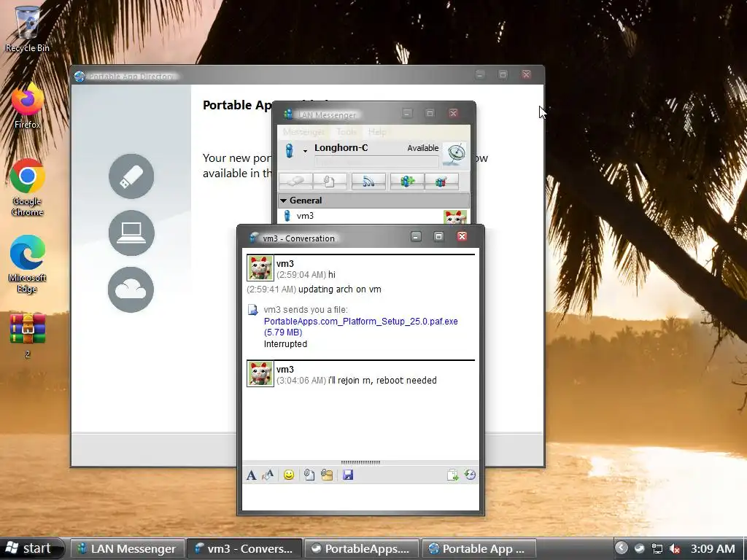
Task: Click the Longhorn-C username text
Action: click(341, 147)
